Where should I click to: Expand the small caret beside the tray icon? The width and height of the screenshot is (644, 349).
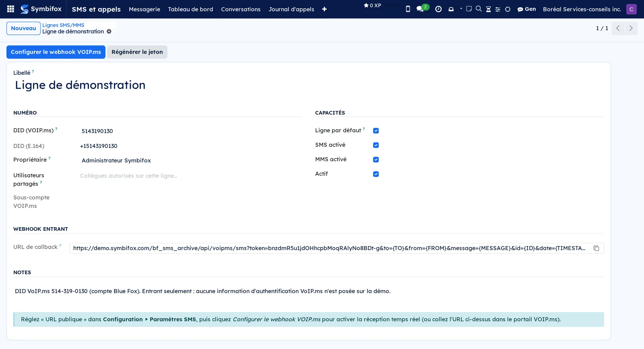[x=461, y=8]
